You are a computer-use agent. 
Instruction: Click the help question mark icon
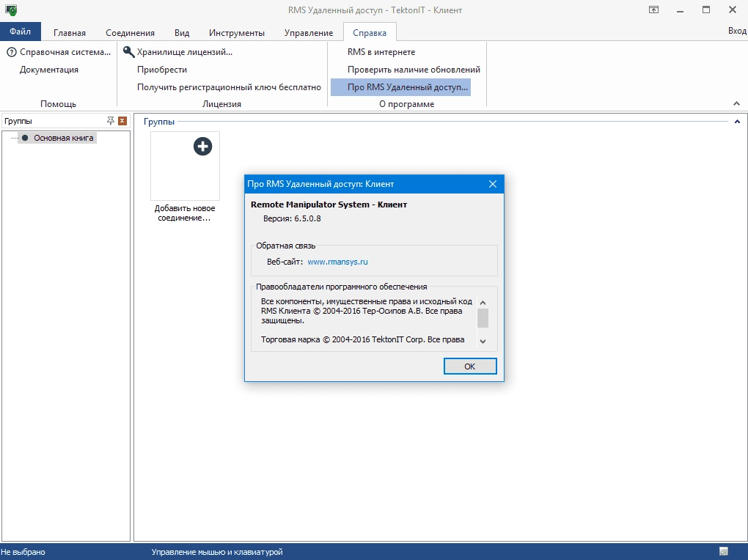tap(12, 52)
